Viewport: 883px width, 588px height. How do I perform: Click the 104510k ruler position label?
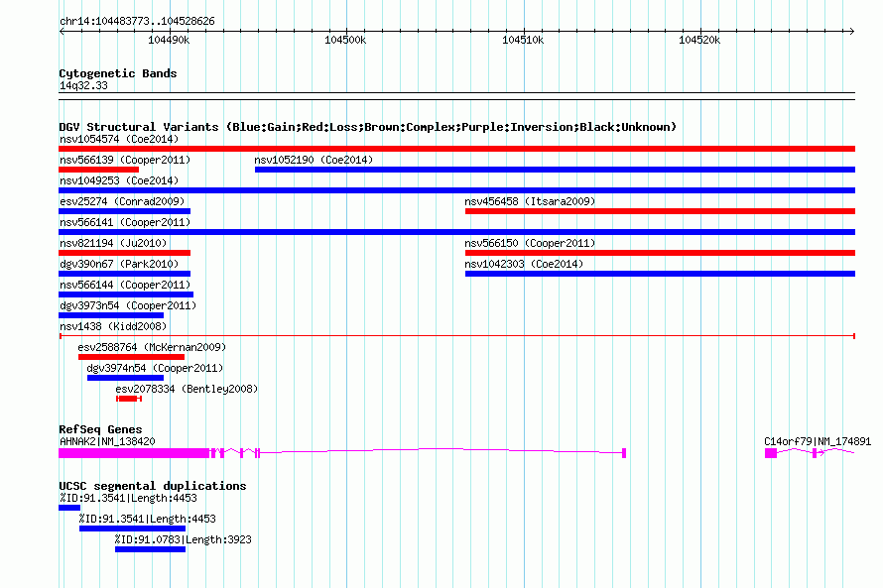523,40
